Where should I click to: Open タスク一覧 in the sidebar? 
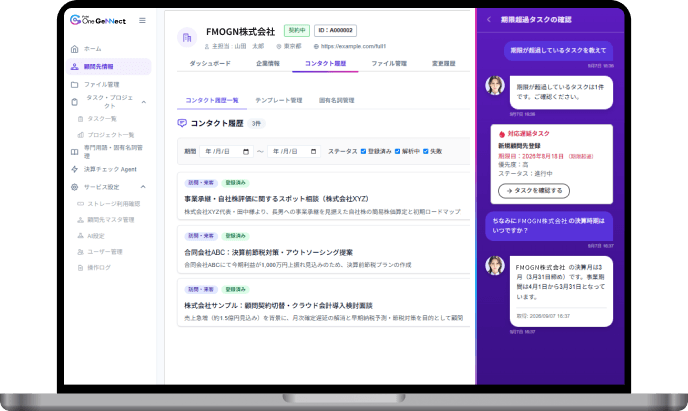click(102, 119)
